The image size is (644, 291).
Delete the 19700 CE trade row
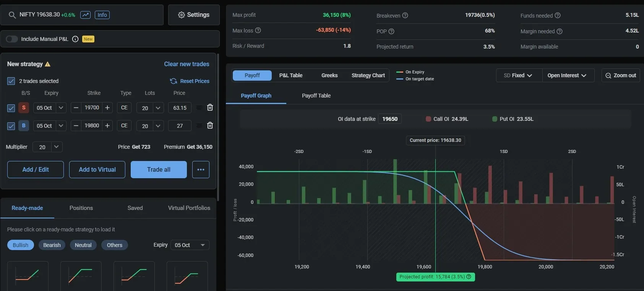pos(210,107)
